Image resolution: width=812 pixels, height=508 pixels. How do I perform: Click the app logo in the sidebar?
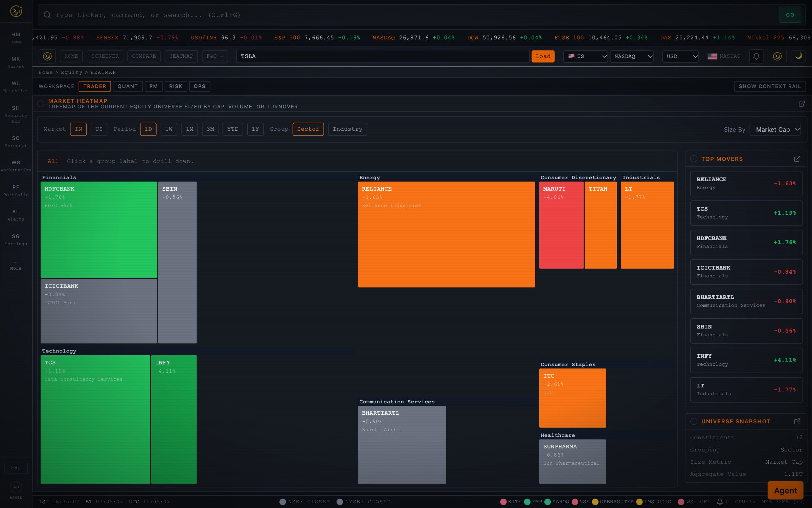16,11
